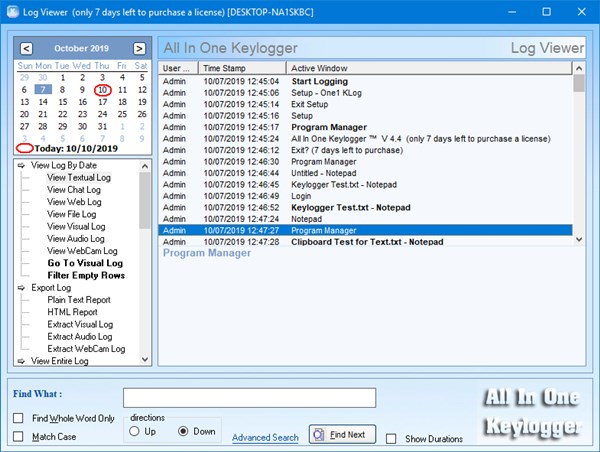The image size is (600, 452).
Task: Select Extract WebCam Log
Action: [86, 349]
